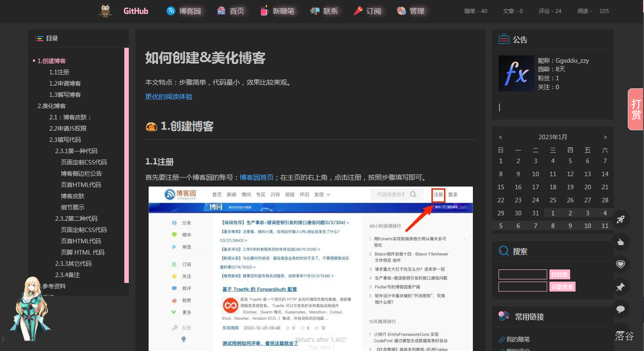Click the GitHub link in navbar
Image resolution: width=644 pixels, height=351 pixels.
pyautogui.click(x=136, y=11)
